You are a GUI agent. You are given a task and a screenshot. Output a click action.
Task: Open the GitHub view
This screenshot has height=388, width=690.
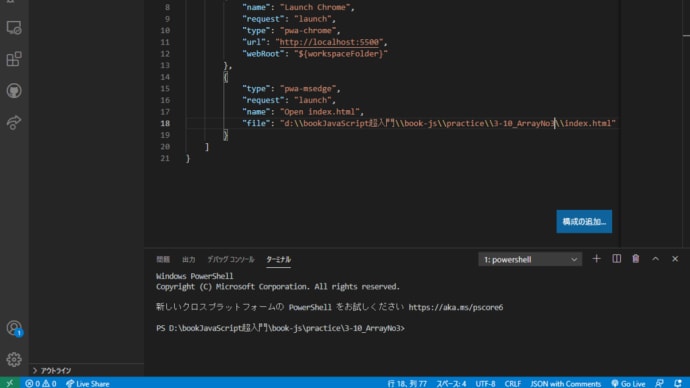pos(14,91)
